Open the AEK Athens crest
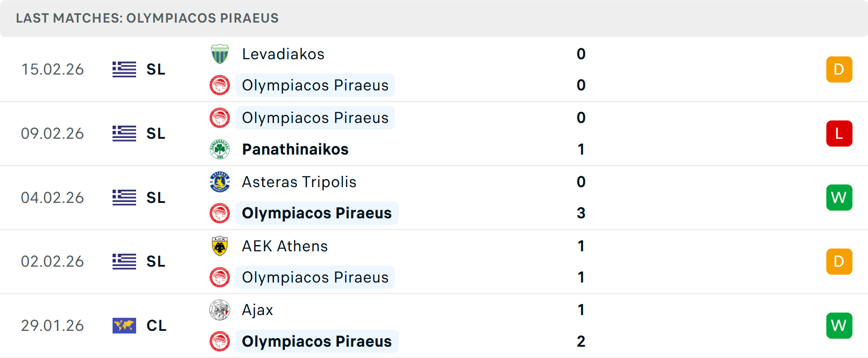Screen dimensions: 868x358 220,246
